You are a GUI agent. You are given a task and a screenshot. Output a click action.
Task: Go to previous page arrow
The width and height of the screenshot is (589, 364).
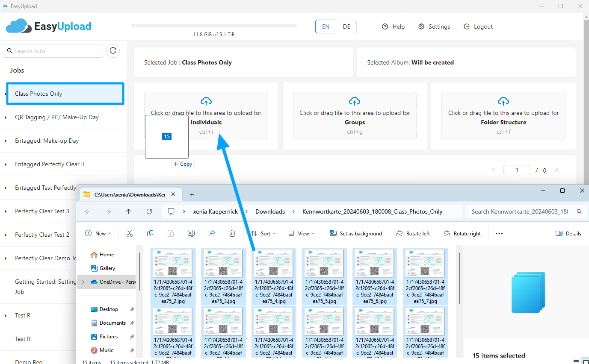click(493, 170)
